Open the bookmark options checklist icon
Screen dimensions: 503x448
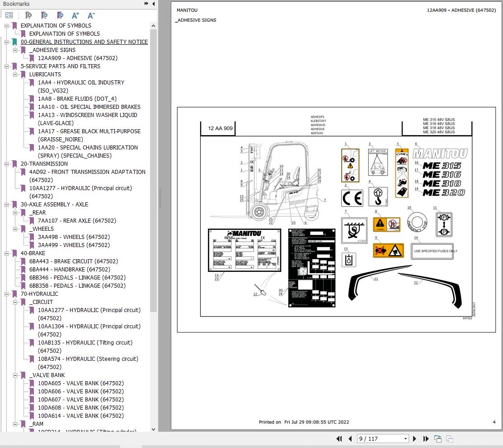point(9,15)
